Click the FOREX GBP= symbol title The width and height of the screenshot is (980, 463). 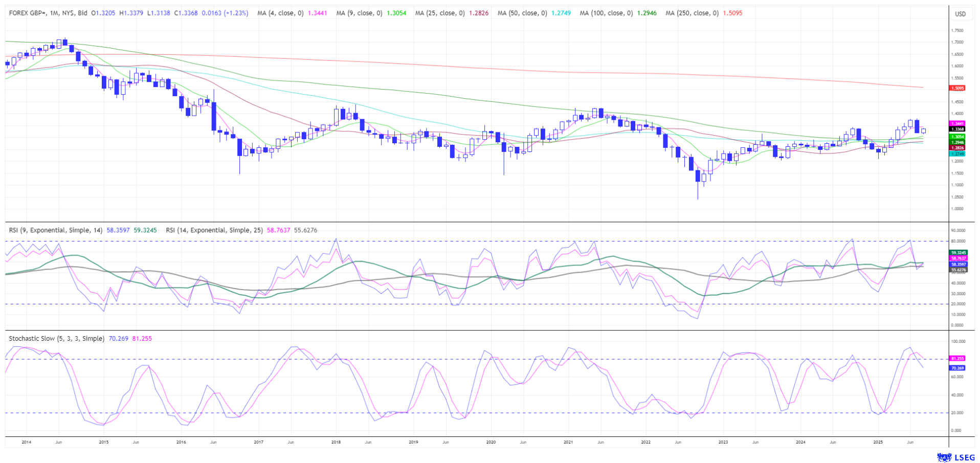pyautogui.click(x=48, y=13)
